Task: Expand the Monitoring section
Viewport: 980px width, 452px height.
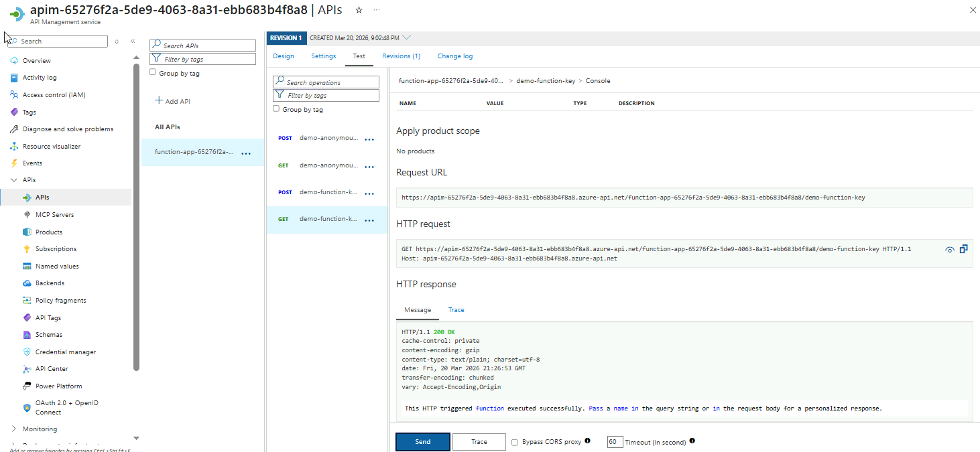Action: pos(14,429)
